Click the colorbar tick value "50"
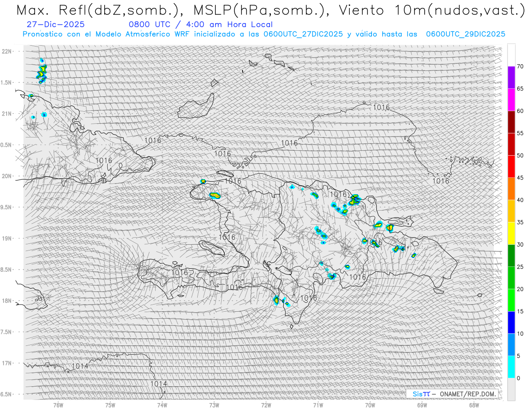Screen dimensions: 532x411 (520, 156)
